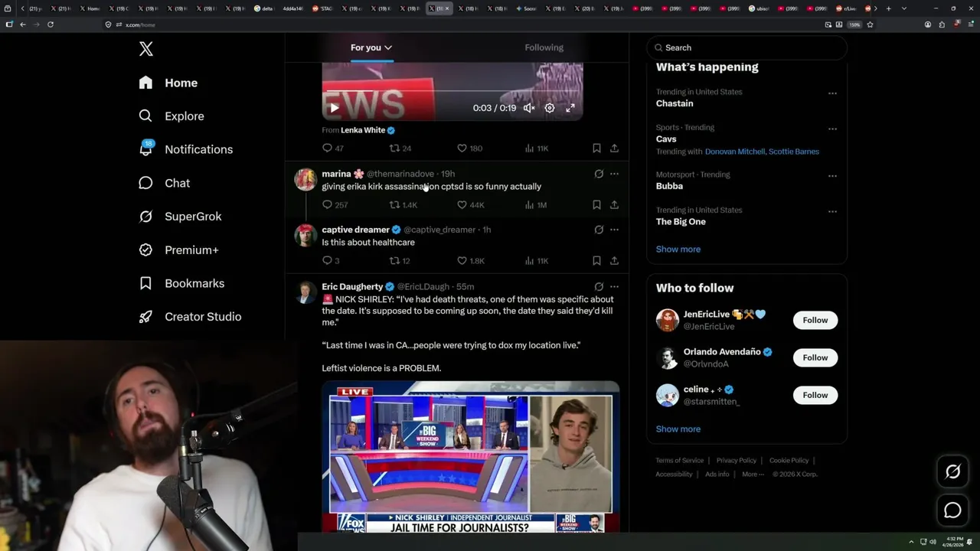The width and height of the screenshot is (980, 551).
Task: Open Premium+ in the sidebar
Action: (178, 250)
